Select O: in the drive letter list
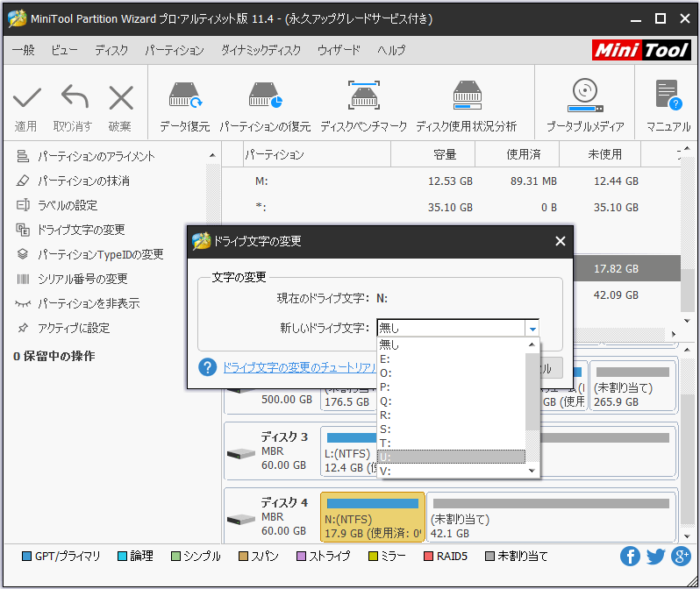The width and height of the screenshot is (700, 589). click(x=452, y=373)
